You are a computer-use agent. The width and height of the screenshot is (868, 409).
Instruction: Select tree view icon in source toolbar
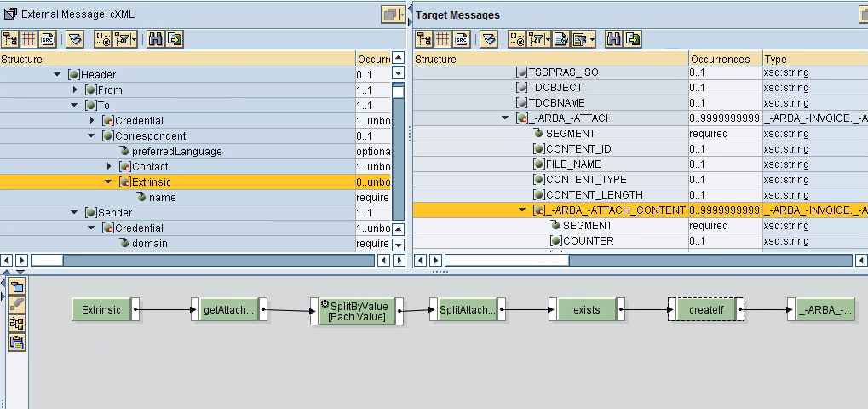coord(10,39)
